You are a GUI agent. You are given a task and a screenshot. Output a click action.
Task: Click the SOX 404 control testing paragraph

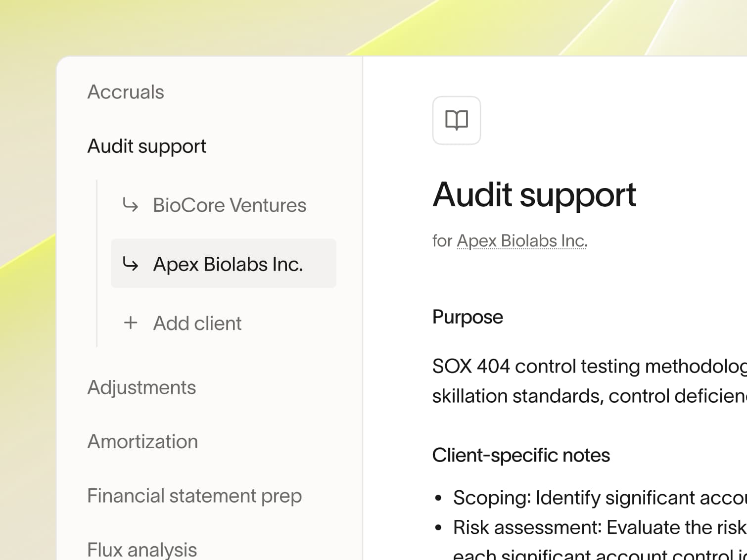coord(590,381)
